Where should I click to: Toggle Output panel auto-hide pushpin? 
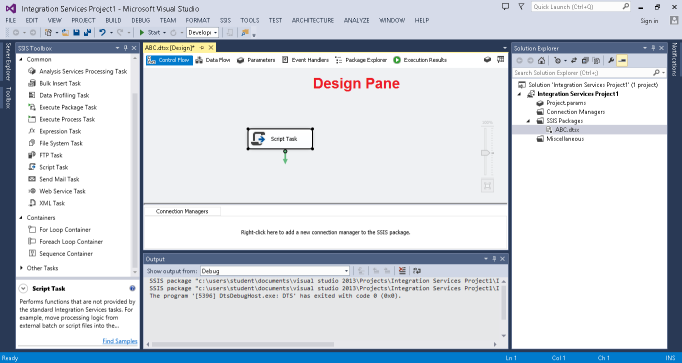point(494,259)
